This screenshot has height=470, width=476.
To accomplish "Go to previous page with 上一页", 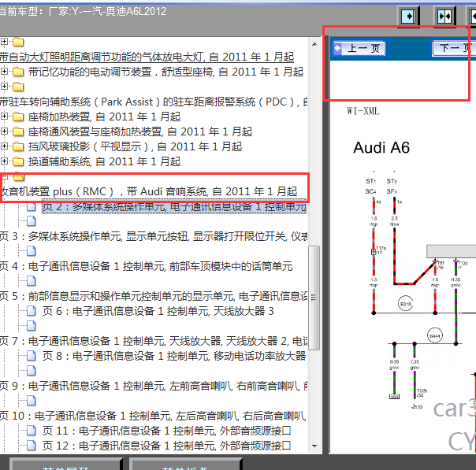I will (x=359, y=48).
